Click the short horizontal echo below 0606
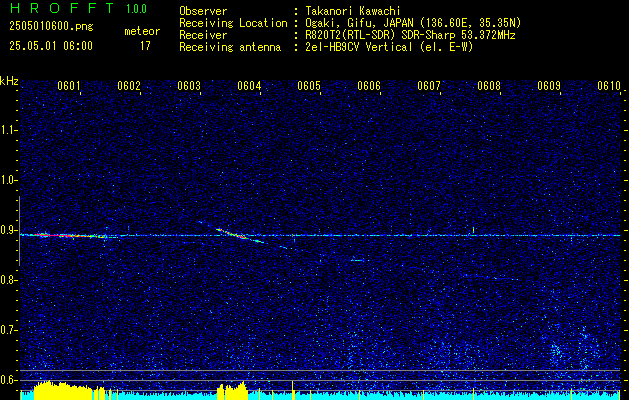629x400 pixels. [357, 260]
